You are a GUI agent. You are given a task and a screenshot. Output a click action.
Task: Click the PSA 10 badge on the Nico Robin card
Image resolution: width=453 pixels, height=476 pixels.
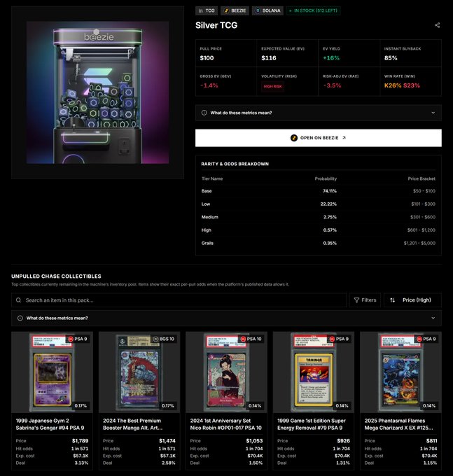coord(251,339)
